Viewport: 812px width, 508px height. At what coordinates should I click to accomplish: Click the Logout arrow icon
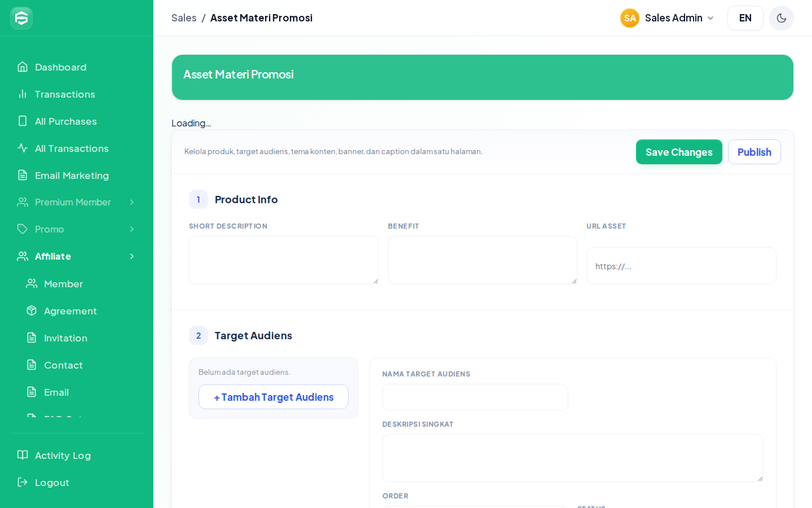23,483
